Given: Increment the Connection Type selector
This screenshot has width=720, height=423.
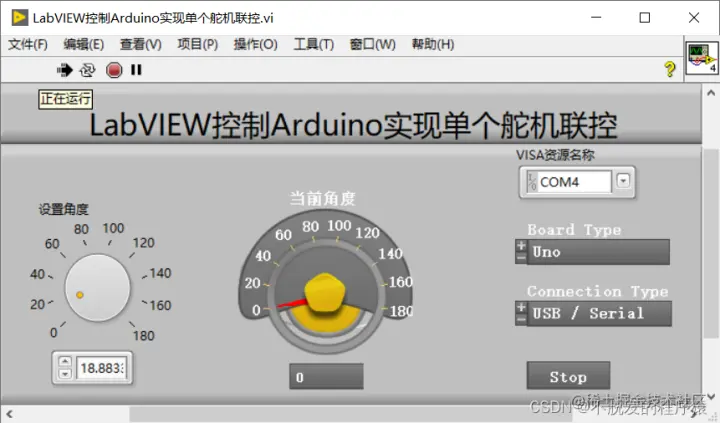Looking at the screenshot, I should [521, 307].
